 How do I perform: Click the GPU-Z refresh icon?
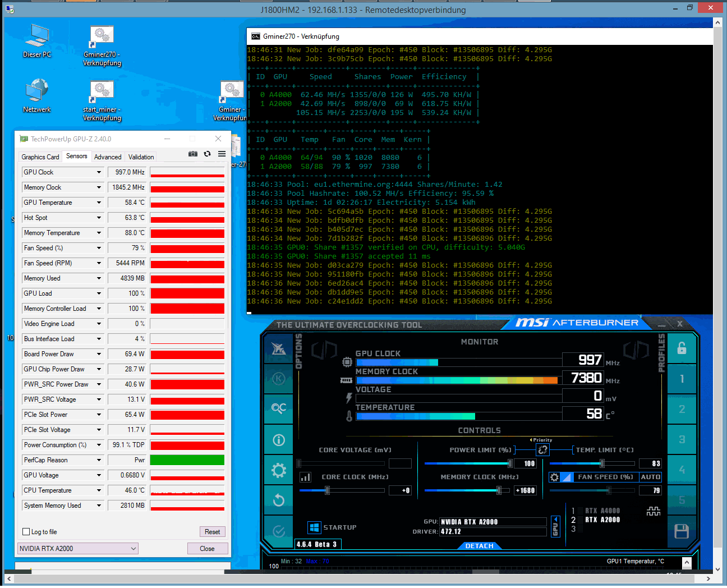[x=208, y=154]
